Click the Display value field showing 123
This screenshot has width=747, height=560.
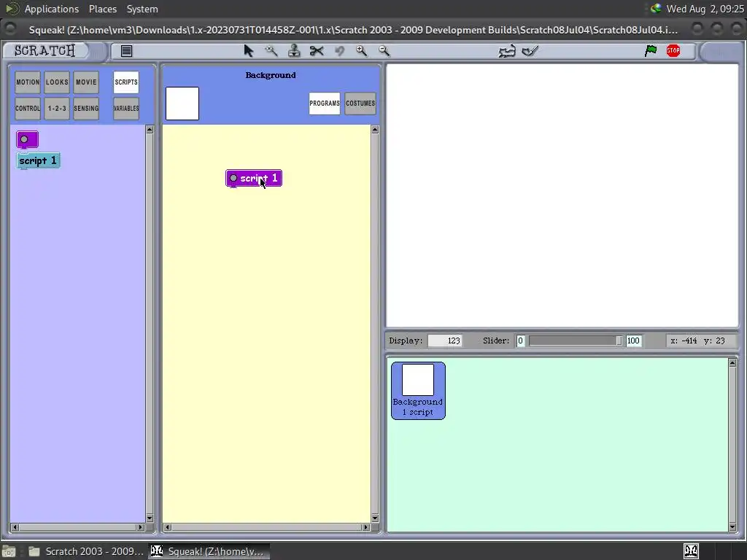pyautogui.click(x=445, y=341)
